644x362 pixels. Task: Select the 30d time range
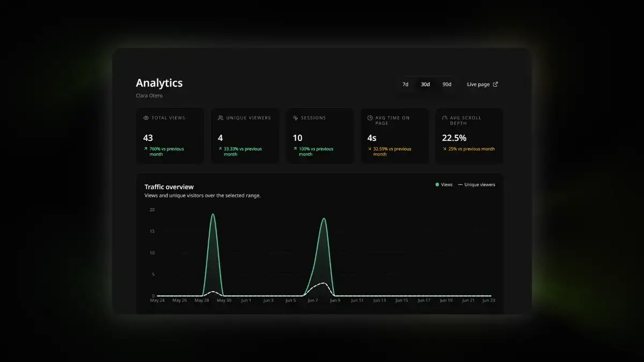point(426,84)
